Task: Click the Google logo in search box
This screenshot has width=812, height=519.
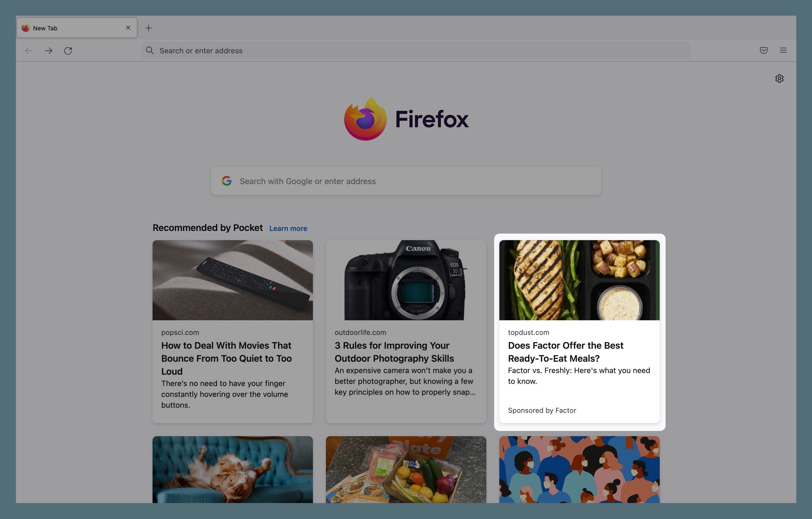Action: coord(227,181)
